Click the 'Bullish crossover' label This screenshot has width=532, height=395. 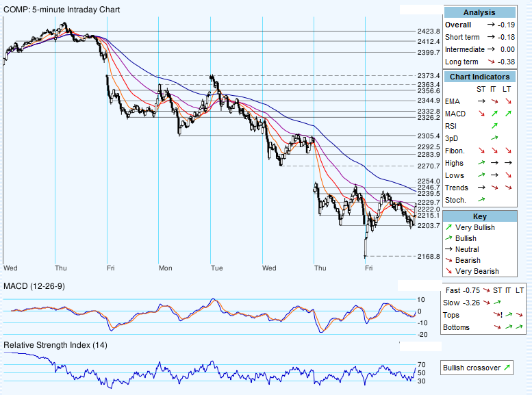472,368
